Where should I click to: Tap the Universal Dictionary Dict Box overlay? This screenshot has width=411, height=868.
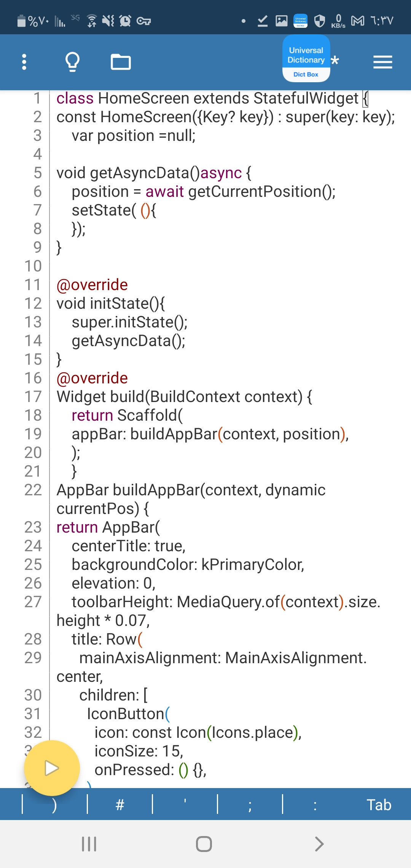[306, 58]
